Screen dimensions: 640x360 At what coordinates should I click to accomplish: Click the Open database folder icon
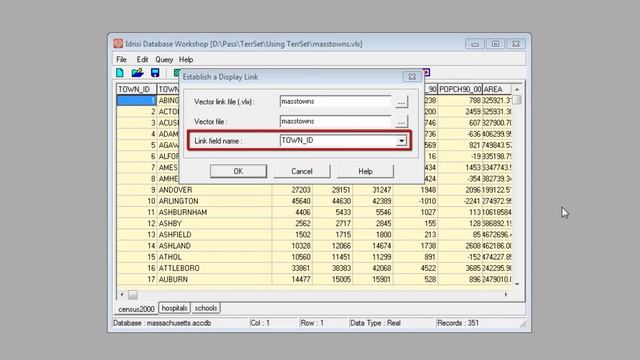pyautogui.click(x=138, y=73)
